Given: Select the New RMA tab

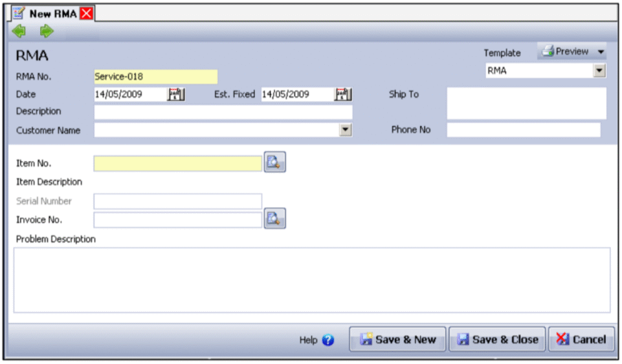Looking at the screenshot, I should click(52, 14).
